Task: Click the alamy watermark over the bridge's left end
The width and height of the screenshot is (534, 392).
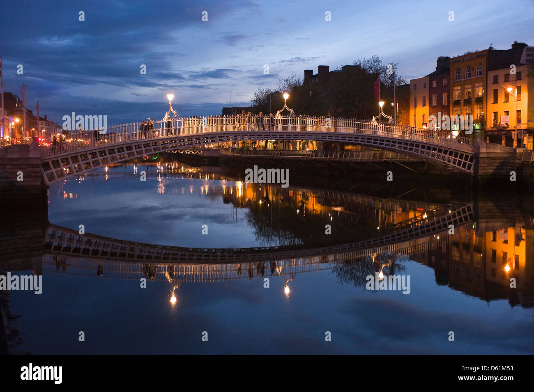Action: tap(85, 123)
